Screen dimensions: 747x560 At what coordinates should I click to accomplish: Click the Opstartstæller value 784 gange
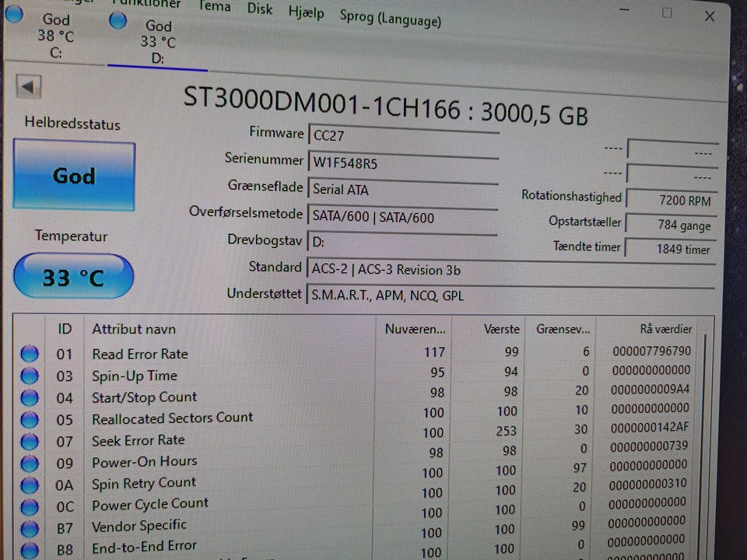click(672, 224)
